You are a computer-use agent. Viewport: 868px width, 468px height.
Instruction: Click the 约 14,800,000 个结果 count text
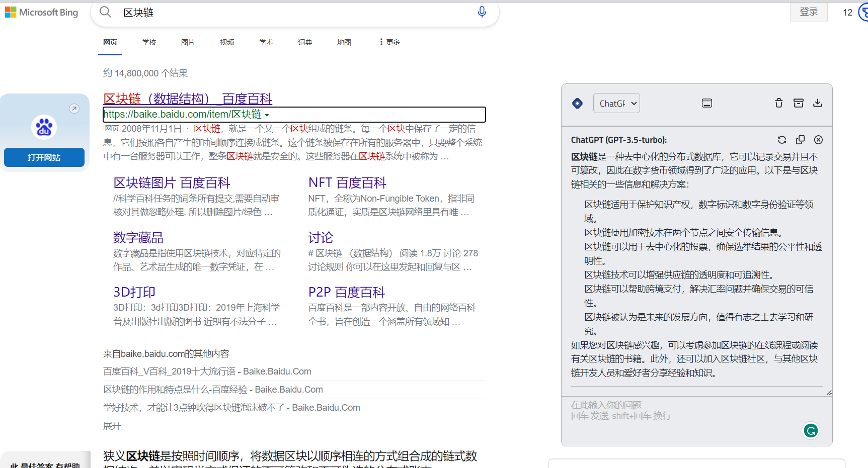145,73
